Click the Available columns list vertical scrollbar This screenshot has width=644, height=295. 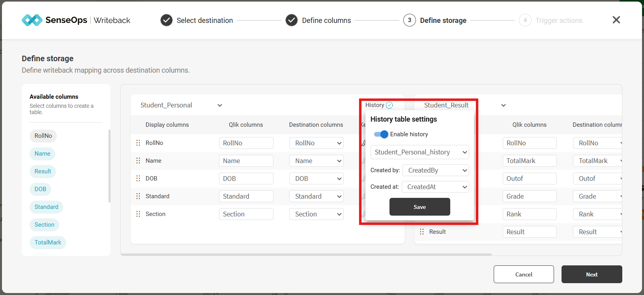pyautogui.click(x=109, y=166)
